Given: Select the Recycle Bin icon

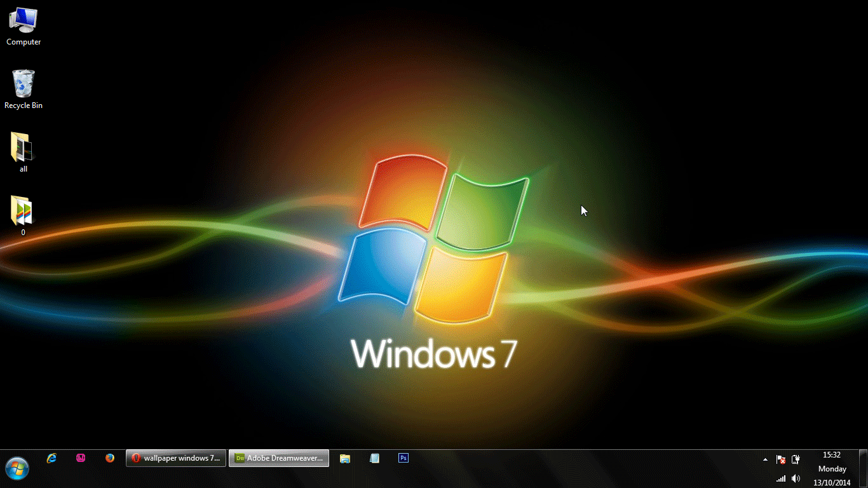Looking at the screenshot, I should [x=24, y=90].
